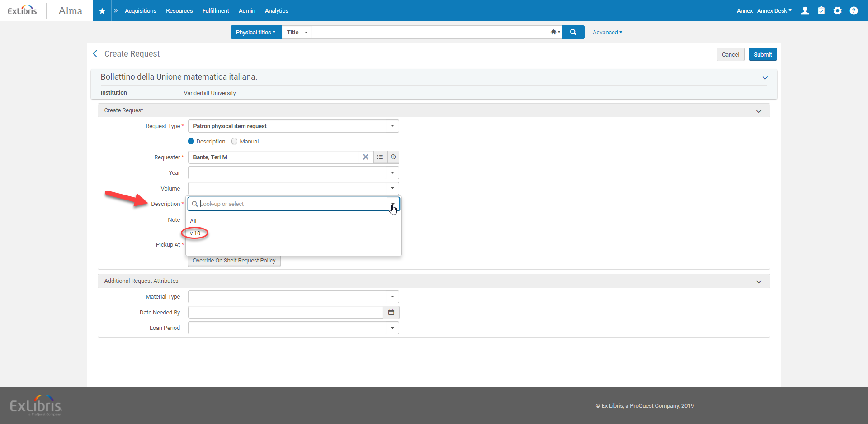Click the Description look-up input field
This screenshot has width=868, height=424.
(x=293, y=204)
